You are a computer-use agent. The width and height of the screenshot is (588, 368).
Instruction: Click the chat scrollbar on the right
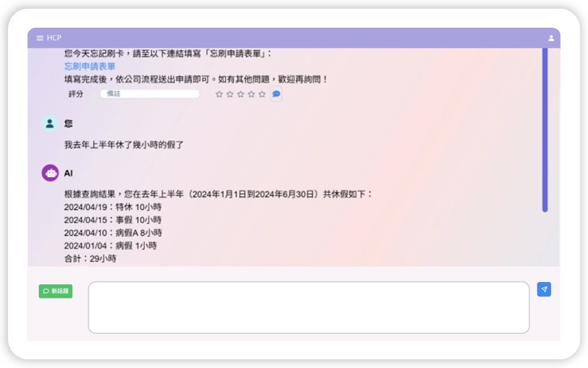click(x=545, y=130)
